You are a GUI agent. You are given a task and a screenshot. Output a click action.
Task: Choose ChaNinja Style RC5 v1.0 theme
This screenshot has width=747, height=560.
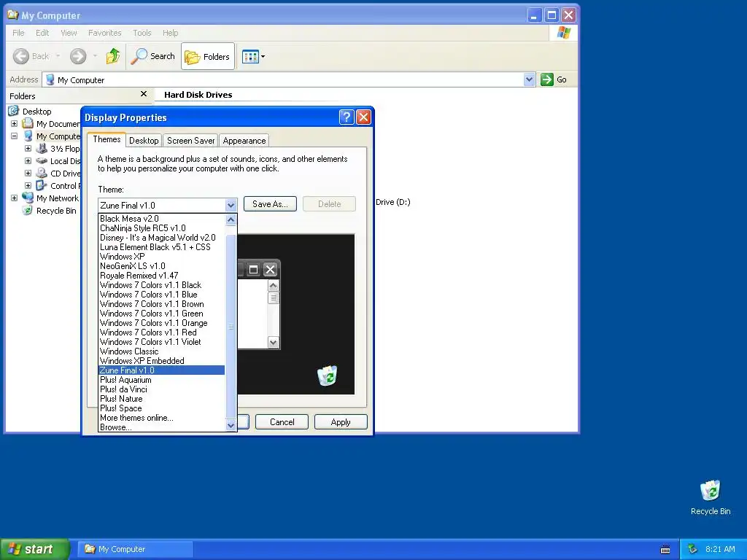(161, 228)
